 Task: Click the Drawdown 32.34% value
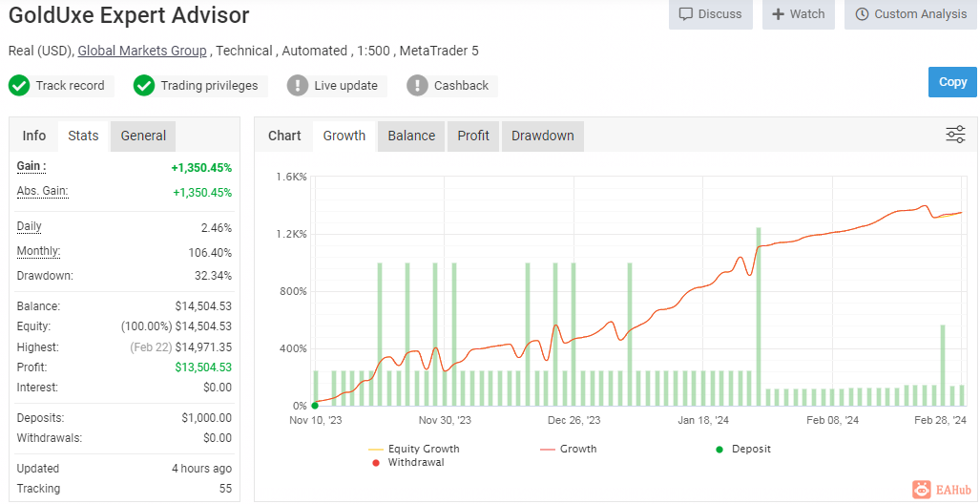(x=213, y=276)
